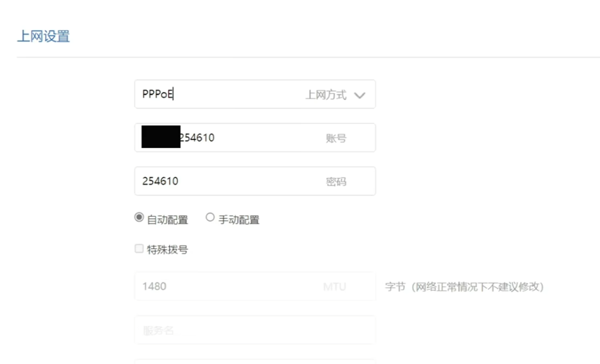Click the MTU label inside the field

(x=334, y=287)
